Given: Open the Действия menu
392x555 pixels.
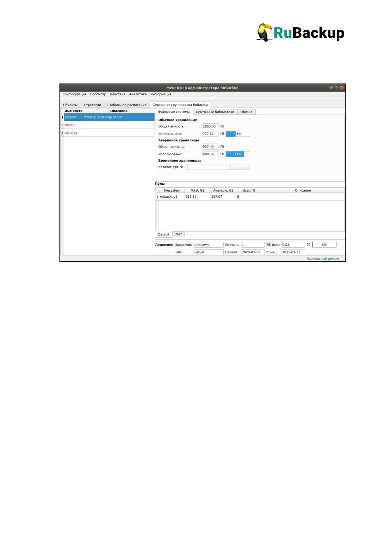Looking at the screenshot, I should coord(117,94).
